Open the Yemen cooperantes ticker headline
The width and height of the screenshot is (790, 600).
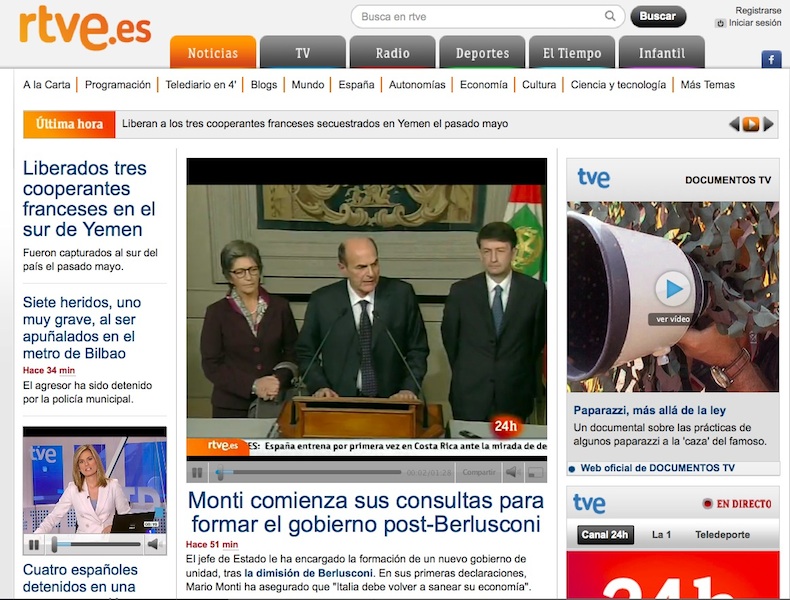point(315,123)
